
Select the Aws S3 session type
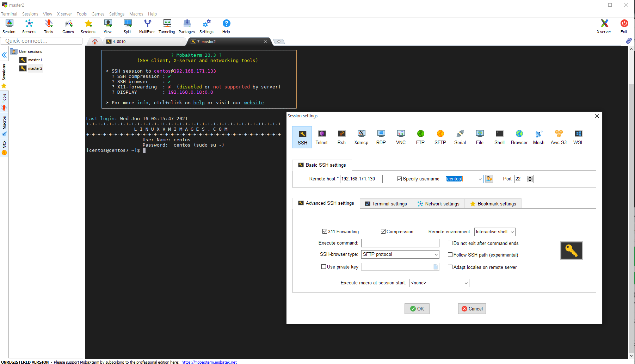pyautogui.click(x=559, y=137)
